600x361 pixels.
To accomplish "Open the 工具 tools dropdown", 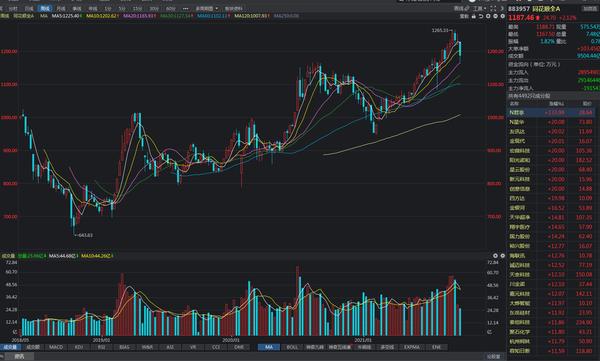I will (x=479, y=8).
